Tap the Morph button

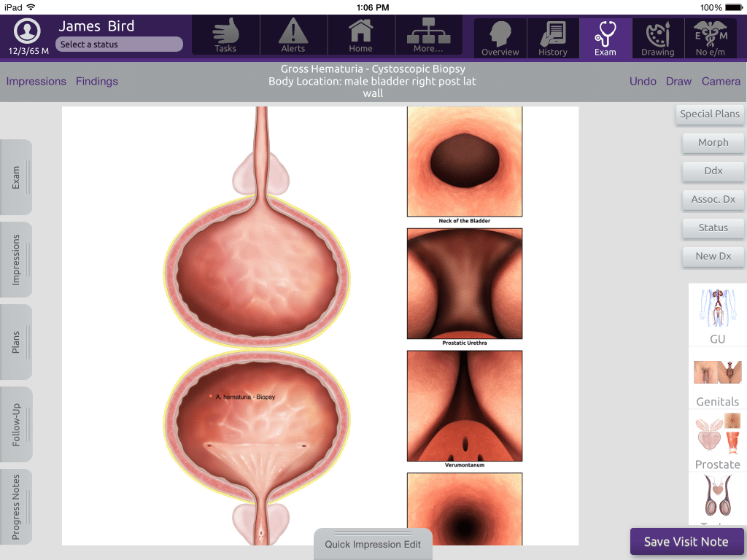click(x=713, y=143)
